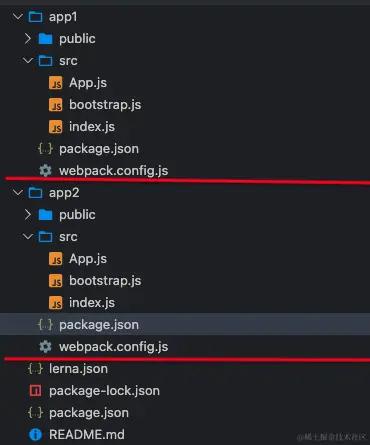The height and width of the screenshot is (445, 370).
Task: Click the blue folder icon of app1 public
Action: click(x=45, y=39)
